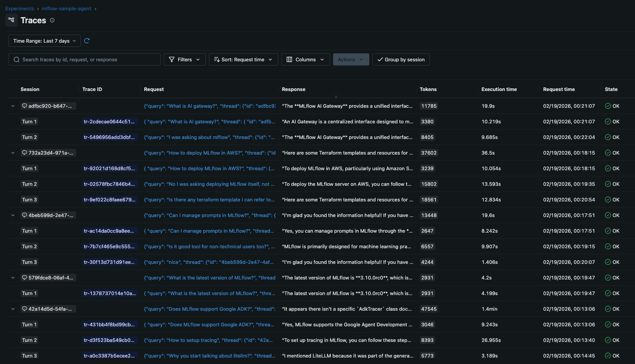Click the green OK status icon on Turn 1 row
635x364 pixels.
pos(607,121)
